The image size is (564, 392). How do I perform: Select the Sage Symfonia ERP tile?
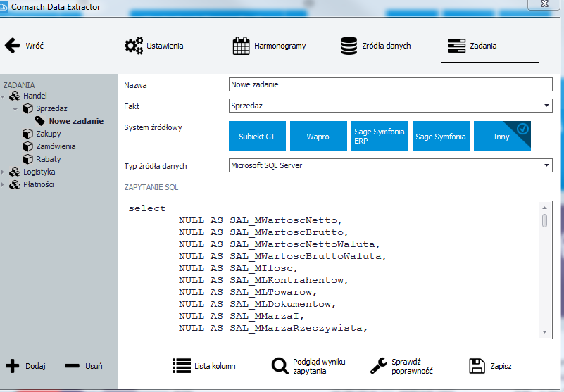[x=380, y=137]
